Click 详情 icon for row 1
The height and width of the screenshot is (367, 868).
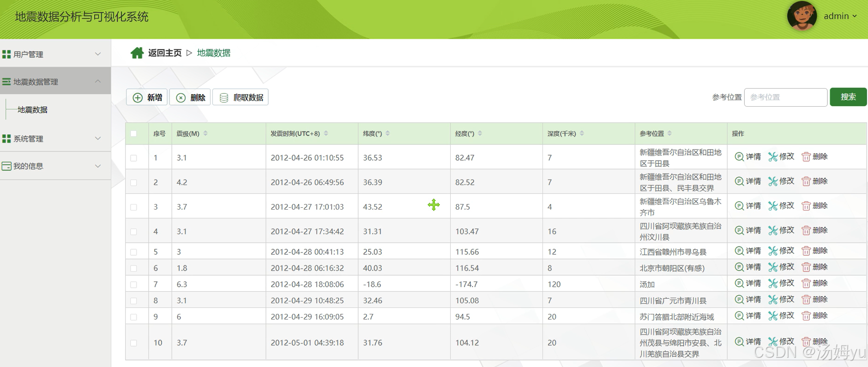(x=739, y=157)
